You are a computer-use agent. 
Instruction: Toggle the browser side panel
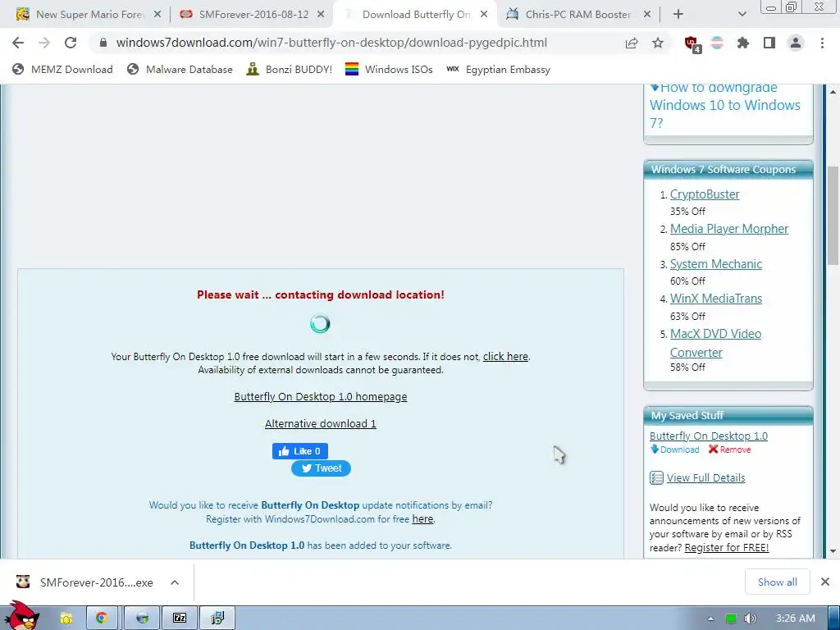click(x=769, y=43)
